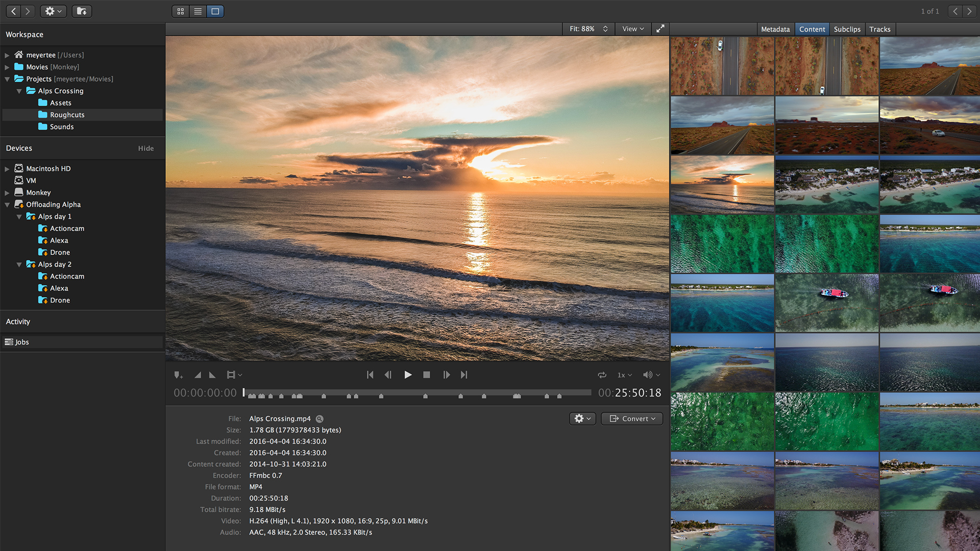
Task: Open the View dropdown menu
Action: click(633, 29)
